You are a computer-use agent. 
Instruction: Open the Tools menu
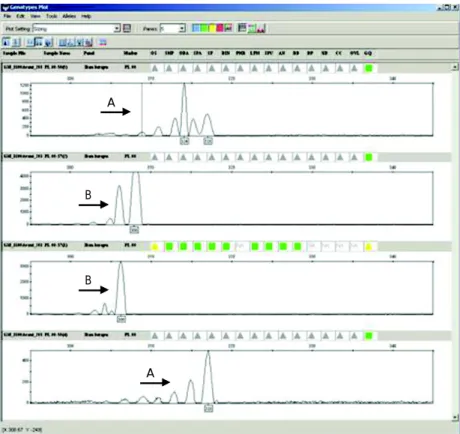pyautogui.click(x=51, y=16)
